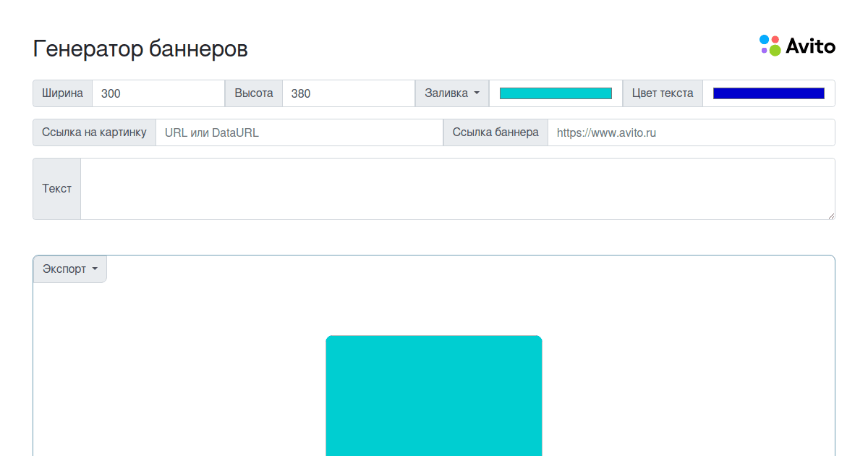The width and height of the screenshot is (868, 456).
Task: Click the textarea resize handle
Action: 832,217
